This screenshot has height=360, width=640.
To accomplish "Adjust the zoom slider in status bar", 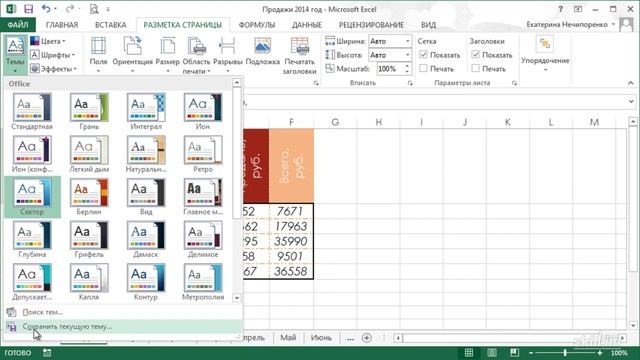I will [x=565, y=353].
